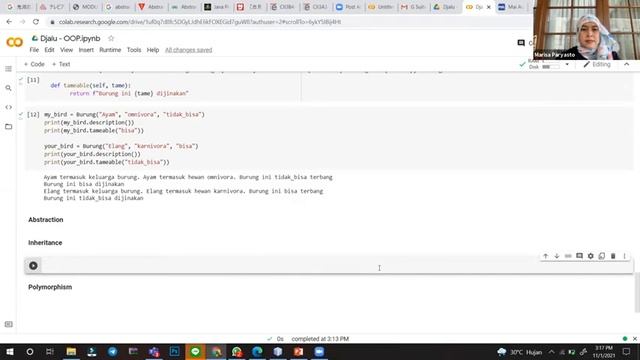Open Zoom app from taskbar
This screenshot has width=640, height=360.
point(319,351)
